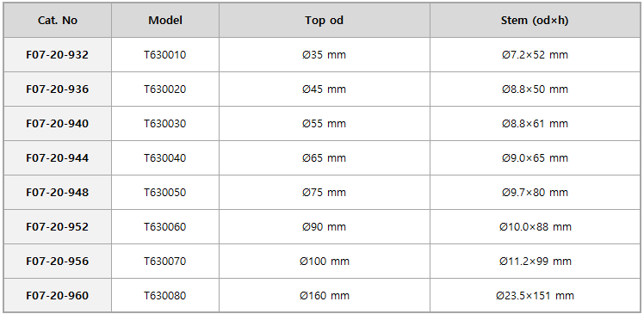Click model T630080 cell
This screenshot has width=644, height=314.
[165, 296]
